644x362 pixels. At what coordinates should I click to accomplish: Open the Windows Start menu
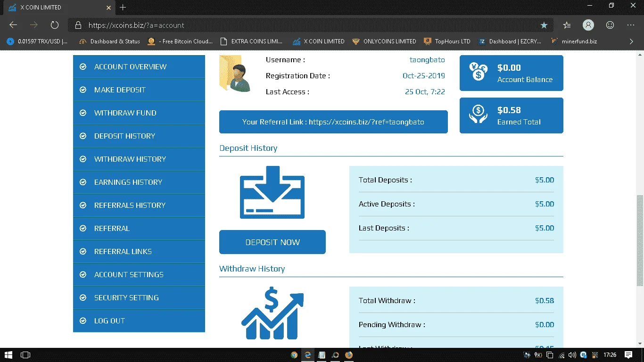(x=8, y=355)
